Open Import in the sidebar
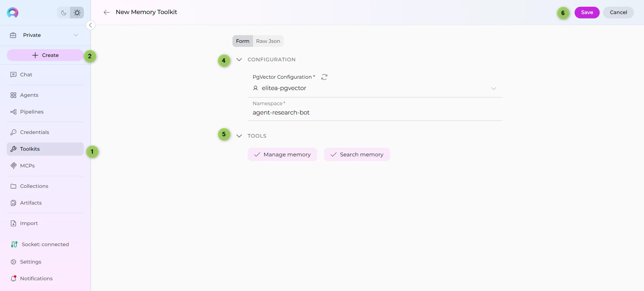Image resolution: width=644 pixels, height=291 pixels. click(x=45, y=223)
